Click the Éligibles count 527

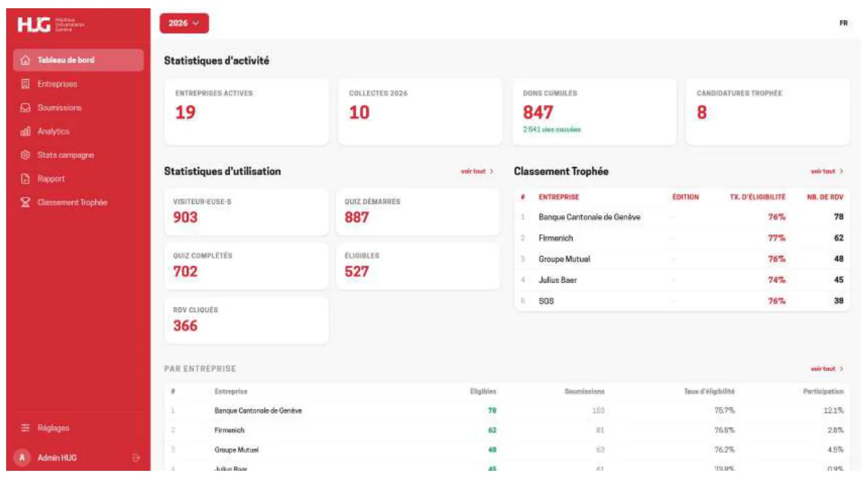(x=357, y=271)
